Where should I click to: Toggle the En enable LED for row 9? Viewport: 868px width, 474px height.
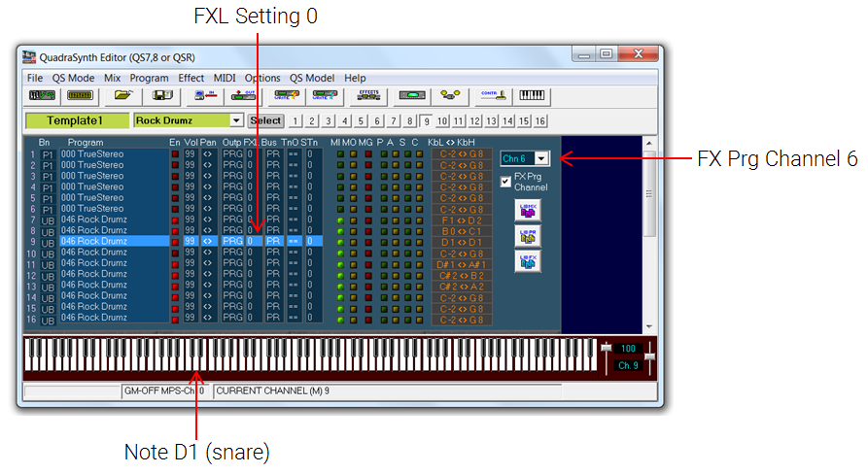point(175,241)
